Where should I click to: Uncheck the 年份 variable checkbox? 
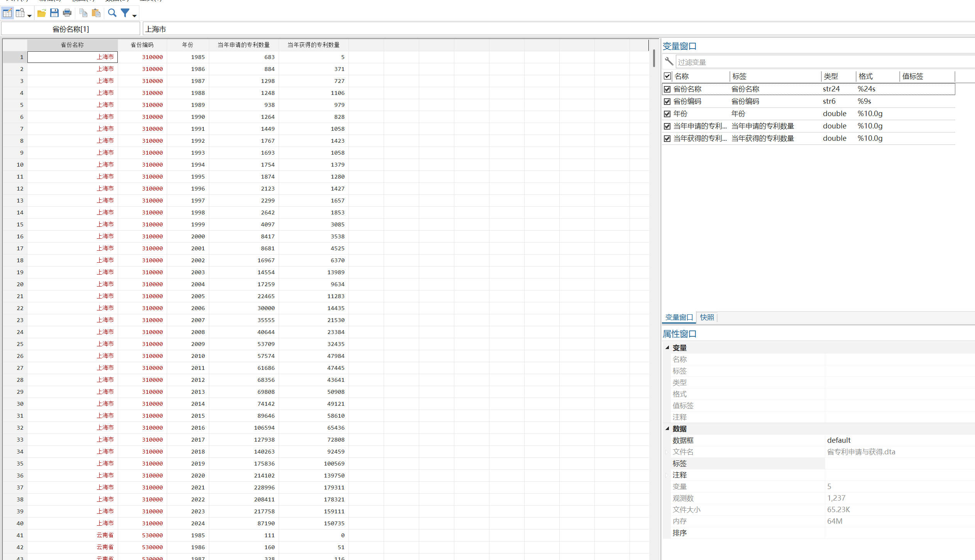(x=667, y=114)
